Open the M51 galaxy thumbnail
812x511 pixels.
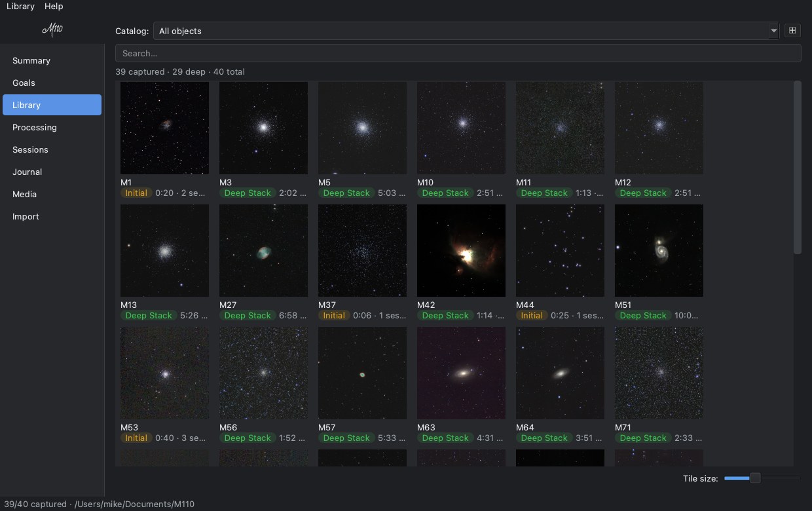pos(659,250)
